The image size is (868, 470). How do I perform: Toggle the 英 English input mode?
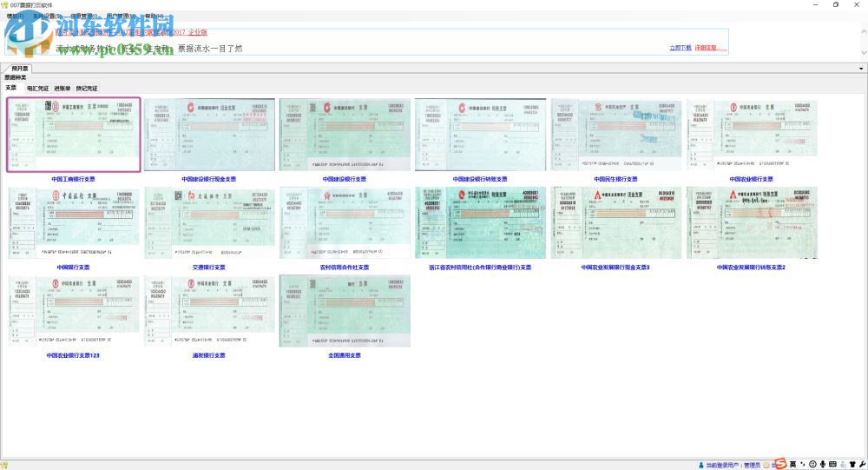792,464
